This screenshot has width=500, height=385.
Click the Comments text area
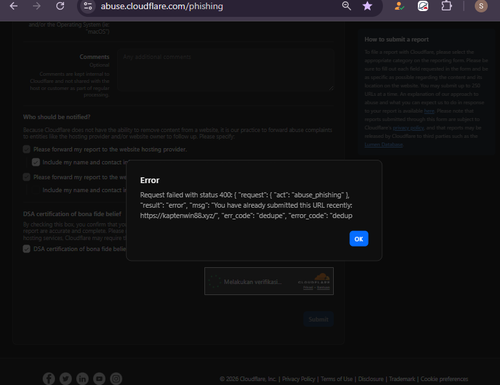(225, 70)
